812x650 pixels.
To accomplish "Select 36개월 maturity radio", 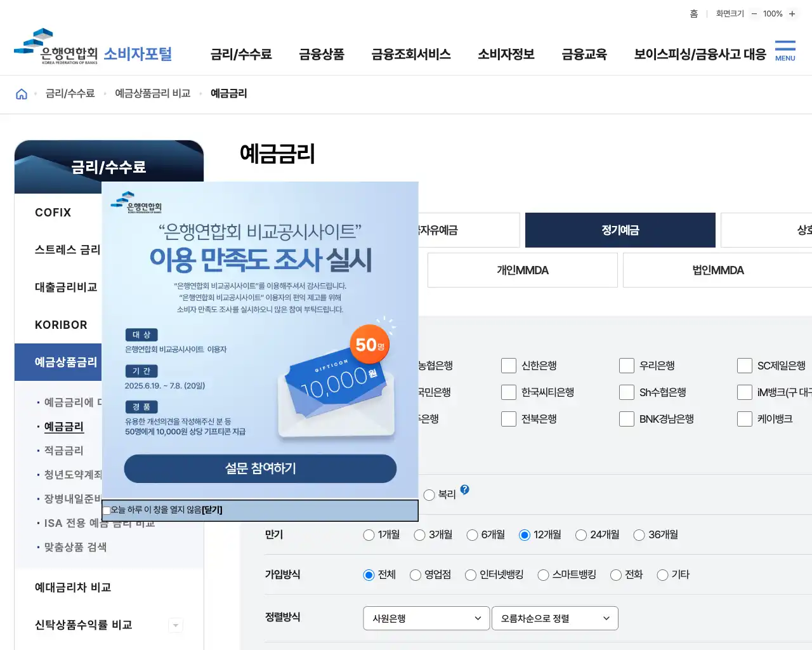I will coord(639,535).
